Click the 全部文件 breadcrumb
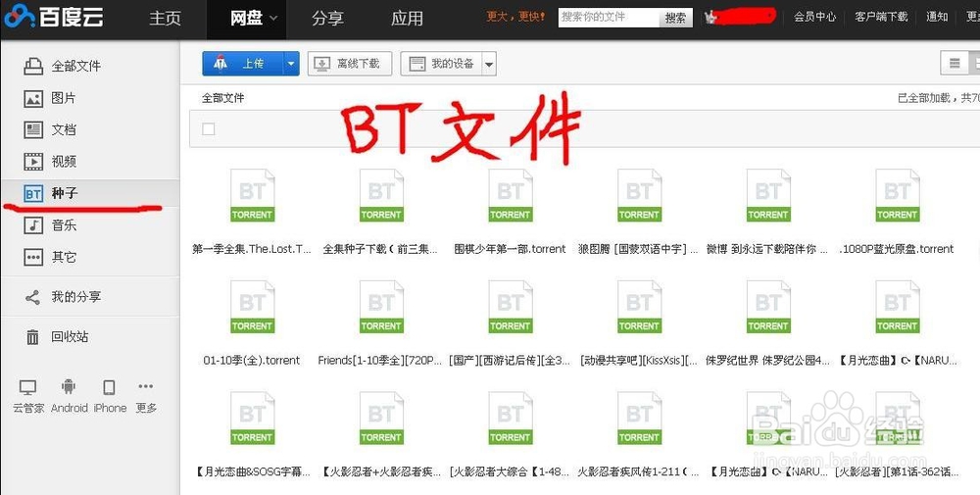Viewport: 980px width, 495px height. click(223, 98)
